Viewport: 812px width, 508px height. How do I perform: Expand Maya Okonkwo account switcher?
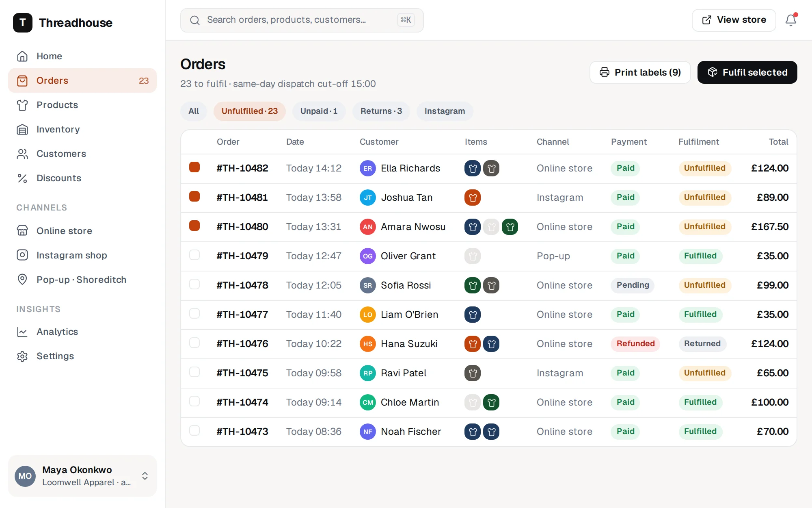(82, 476)
